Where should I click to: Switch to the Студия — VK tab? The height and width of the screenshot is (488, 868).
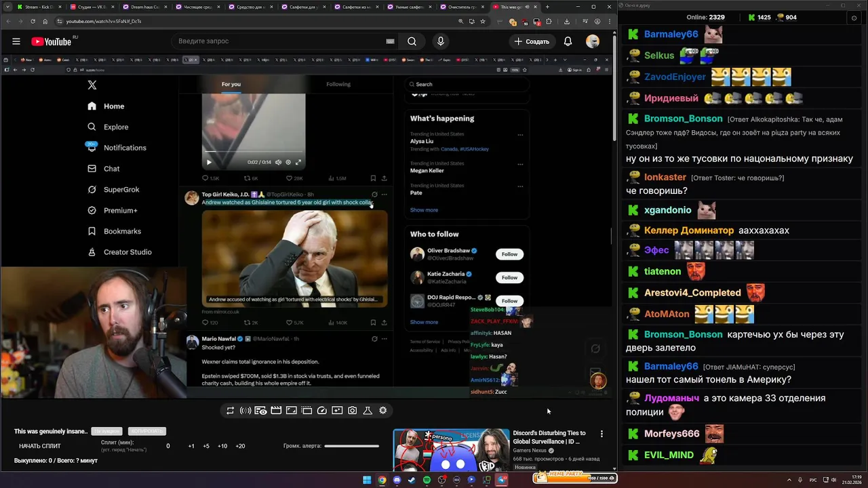pyautogui.click(x=92, y=7)
